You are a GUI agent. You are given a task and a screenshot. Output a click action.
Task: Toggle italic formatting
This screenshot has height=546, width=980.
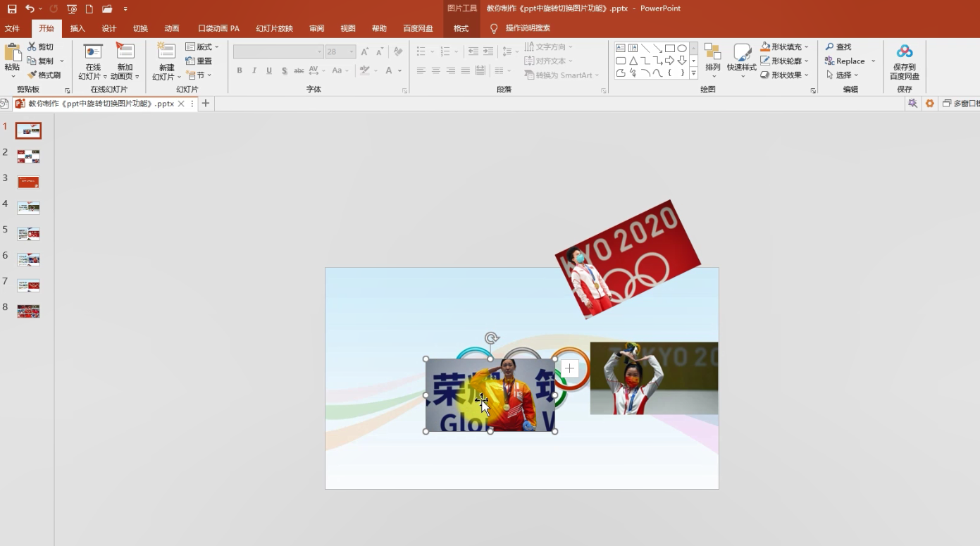(254, 70)
